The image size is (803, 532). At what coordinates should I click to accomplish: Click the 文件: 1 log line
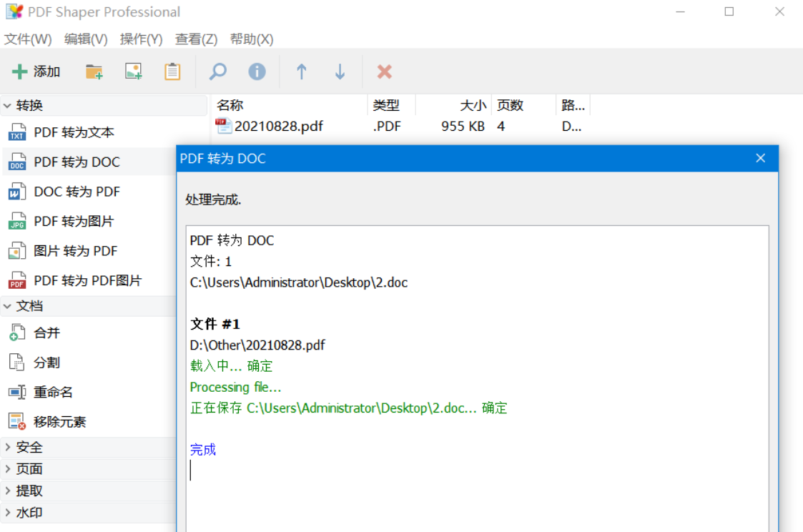tap(211, 262)
